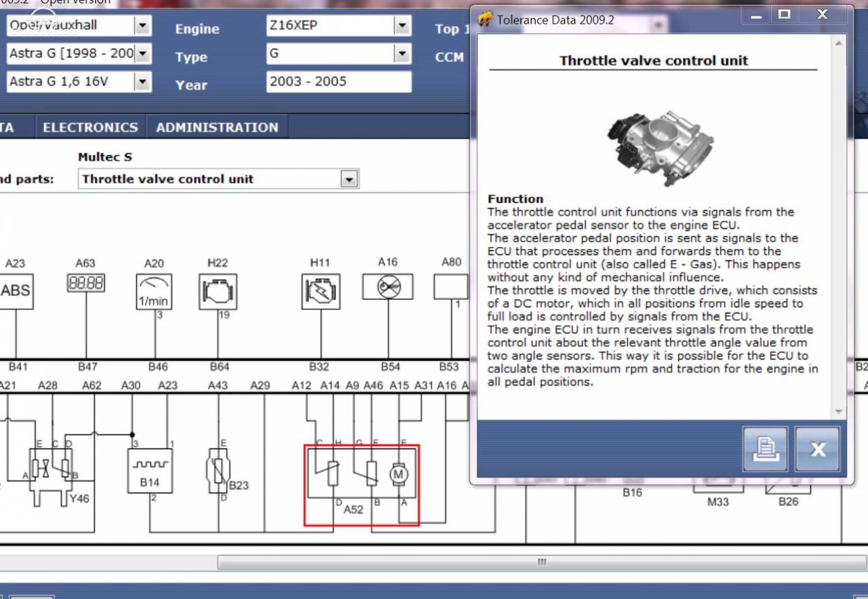Image resolution: width=868 pixels, height=599 pixels.
Task: Click the popup scroll down arrow
Action: coord(838,411)
